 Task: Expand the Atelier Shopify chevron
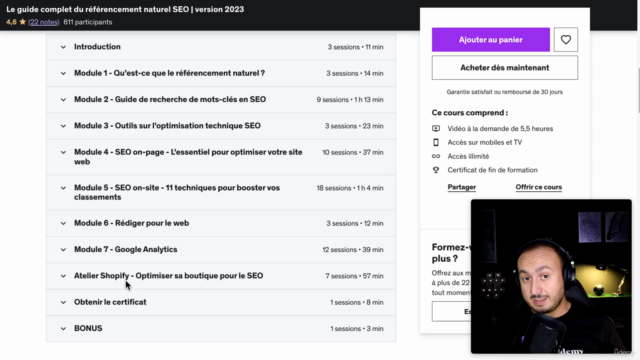pos(63,276)
